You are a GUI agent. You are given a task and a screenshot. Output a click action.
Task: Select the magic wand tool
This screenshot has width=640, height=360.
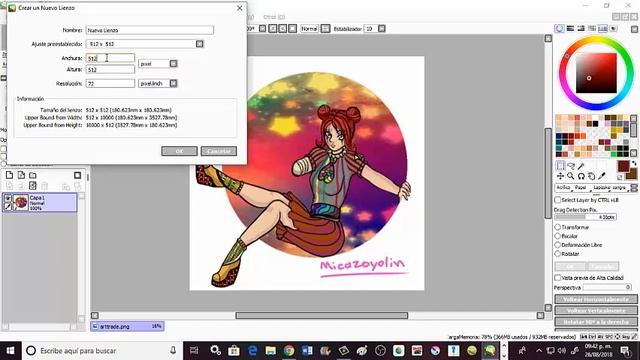click(581, 166)
